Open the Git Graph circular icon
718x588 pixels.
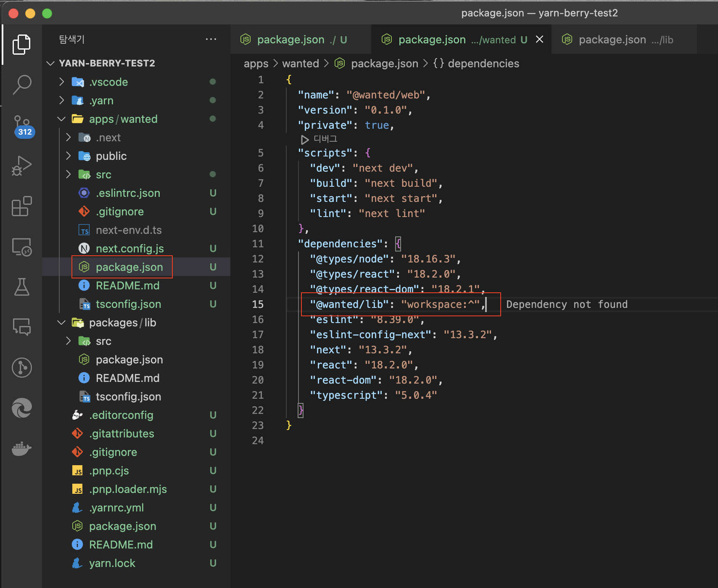pos(21,368)
